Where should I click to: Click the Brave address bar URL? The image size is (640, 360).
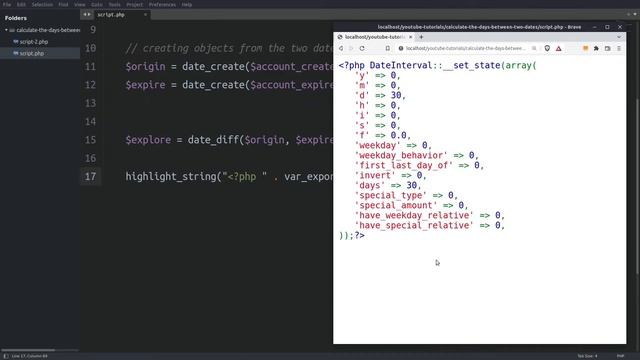(466, 48)
